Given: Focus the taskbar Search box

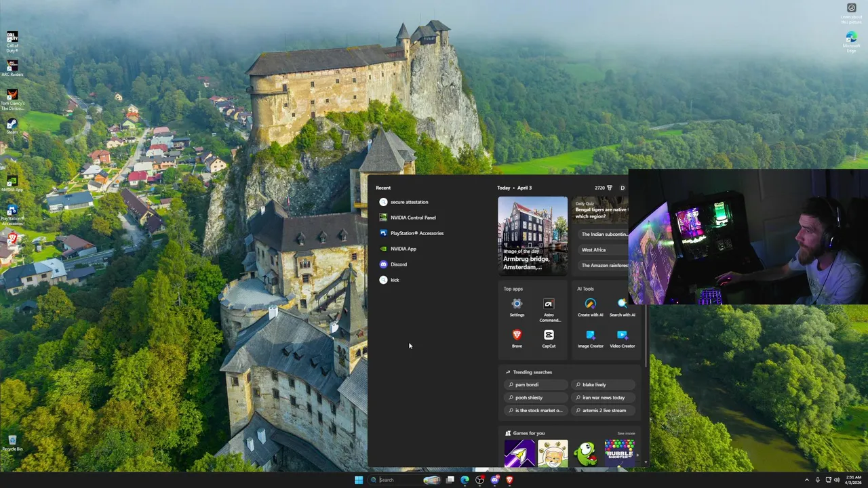Looking at the screenshot, I should 406,480.
